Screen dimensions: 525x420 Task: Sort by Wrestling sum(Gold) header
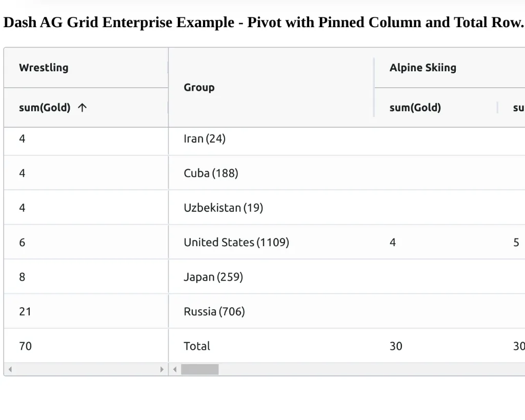pyautogui.click(x=45, y=108)
